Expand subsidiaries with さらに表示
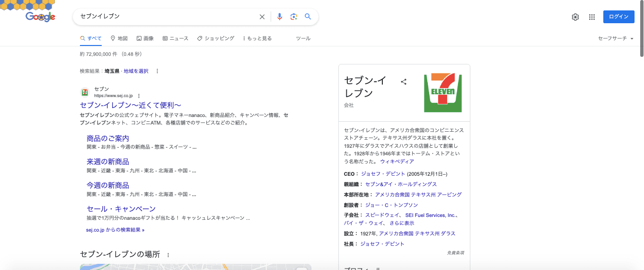 (x=402, y=223)
